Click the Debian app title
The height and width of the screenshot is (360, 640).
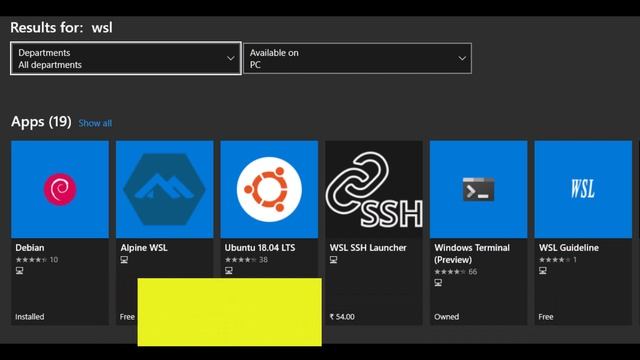[x=30, y=248]
